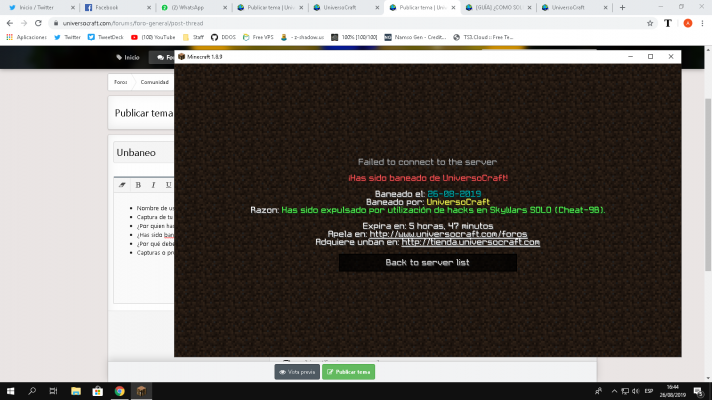Click the Unbaneo title field
Screen dimensions: 712x400
point(143,153)
